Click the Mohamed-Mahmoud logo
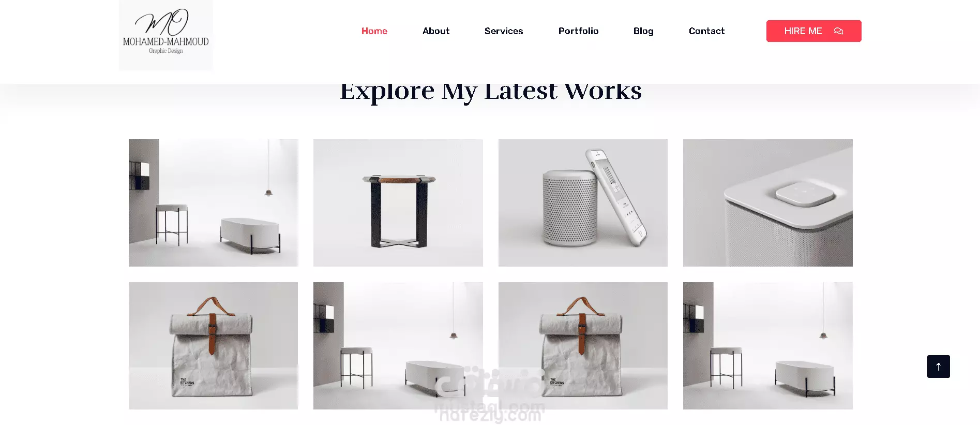980x425 pixels. click(x=165, y=35)
